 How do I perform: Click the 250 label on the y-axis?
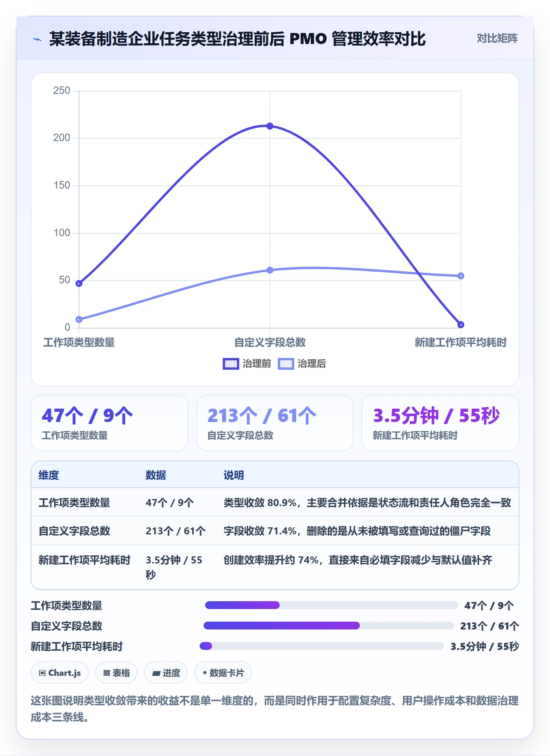tap(62, 90)
